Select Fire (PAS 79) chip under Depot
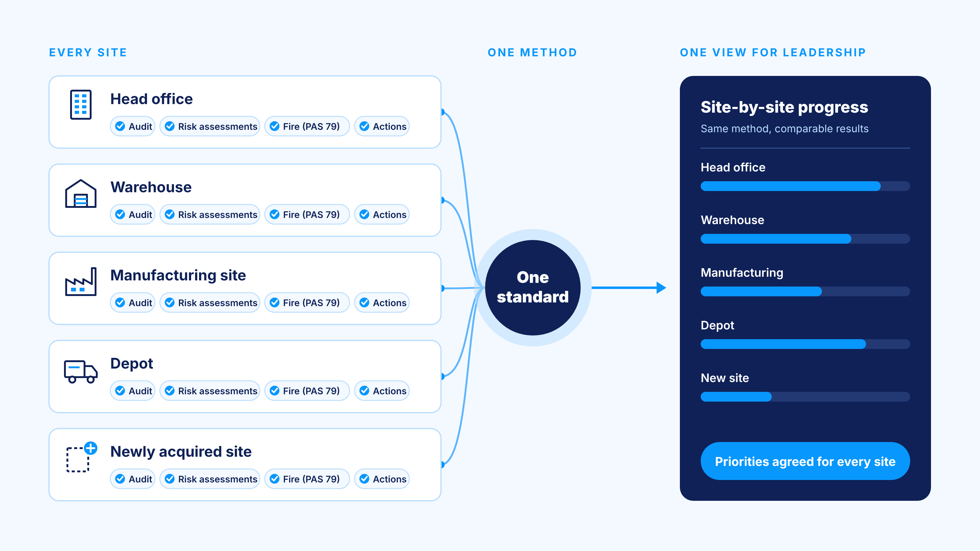The height and width of the screenshot is (551, 980). tap(307, 391)
